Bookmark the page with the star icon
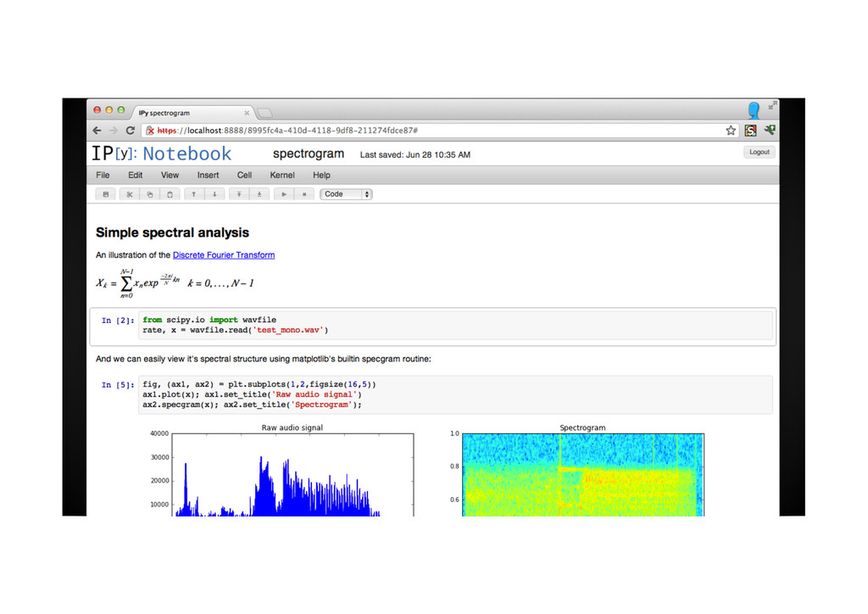 [731, 131]
